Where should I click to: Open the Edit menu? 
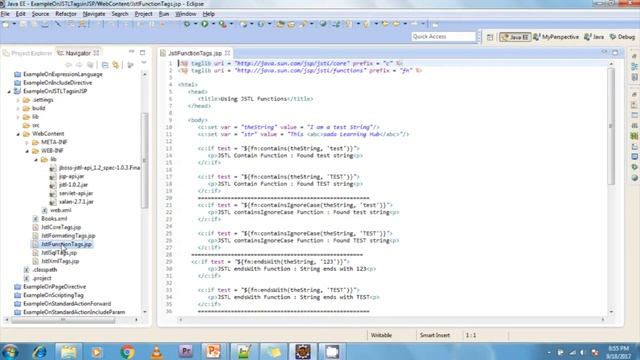20,14
